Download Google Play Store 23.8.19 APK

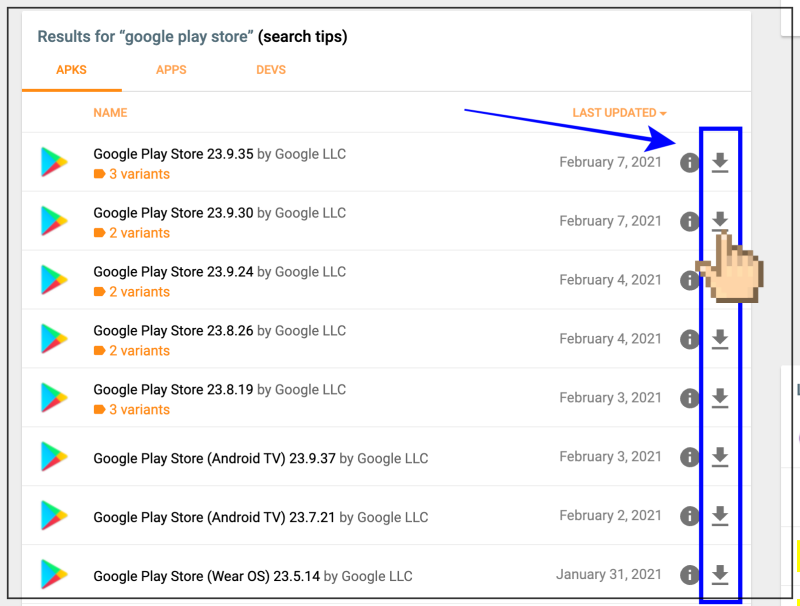pyautogui.click(x=720, y=398)
